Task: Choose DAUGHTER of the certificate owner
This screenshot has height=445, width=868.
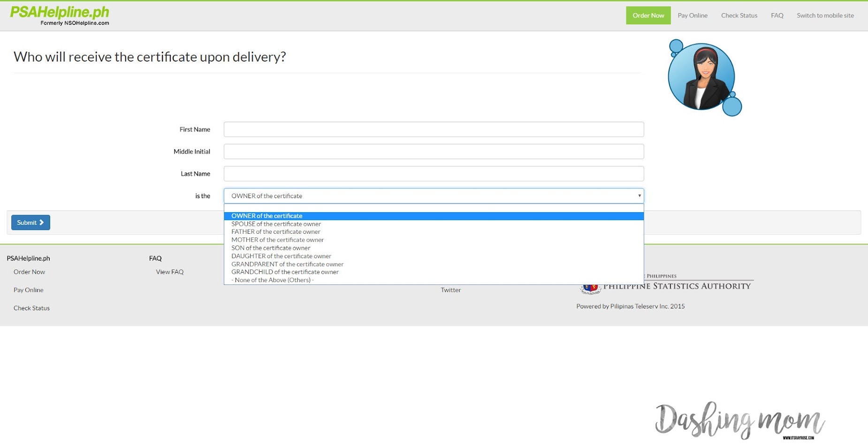Action: point(434,256)
